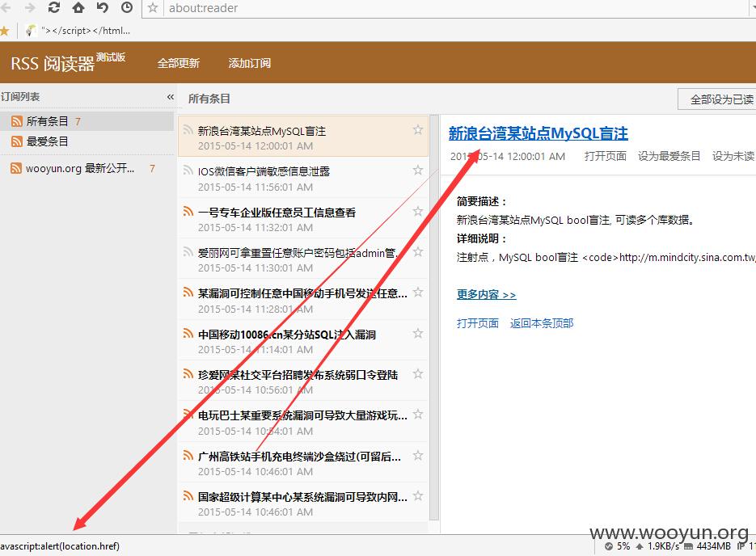The image size is (756, 556).
Task: Open entry 爱丽网可拿重置任意账户密码
Action: coord(303,259)
